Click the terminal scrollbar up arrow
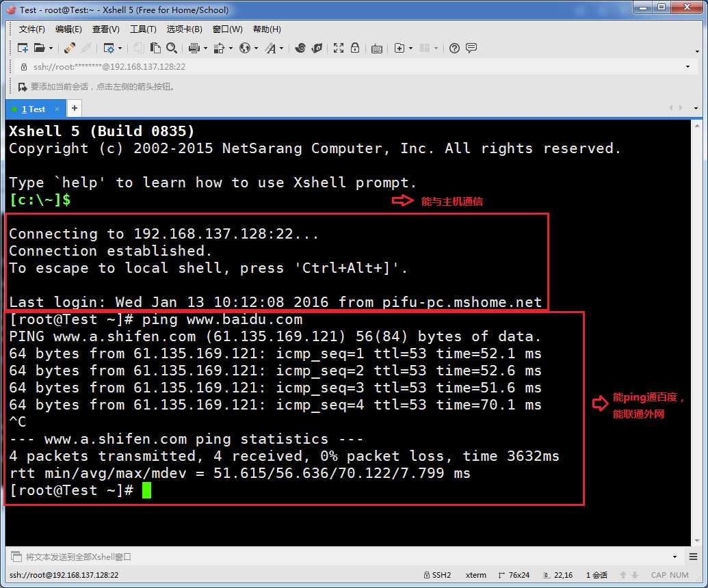The image size is (708, 588). [x=697, y=126]
